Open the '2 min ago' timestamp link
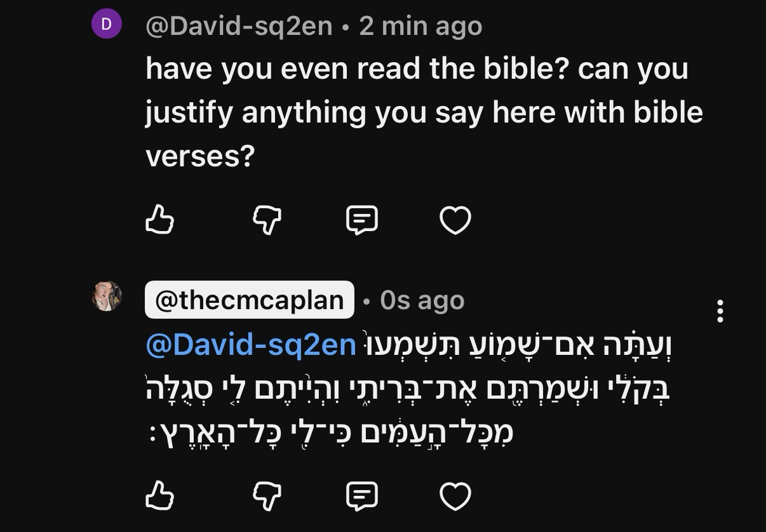The height and width of the screenshot is (532, 766). click(420, 26)
